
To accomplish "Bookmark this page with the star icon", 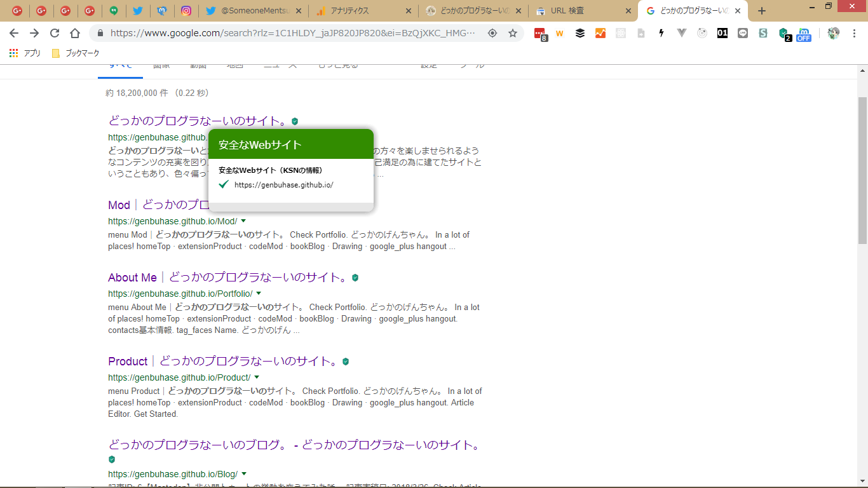I will click(513, 33).
